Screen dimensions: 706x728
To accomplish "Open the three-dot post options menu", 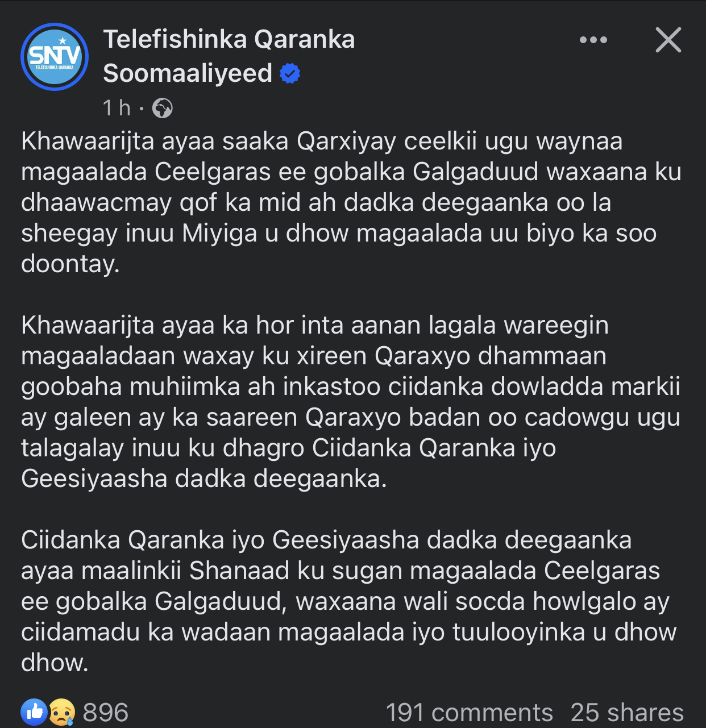I will 593,40.
